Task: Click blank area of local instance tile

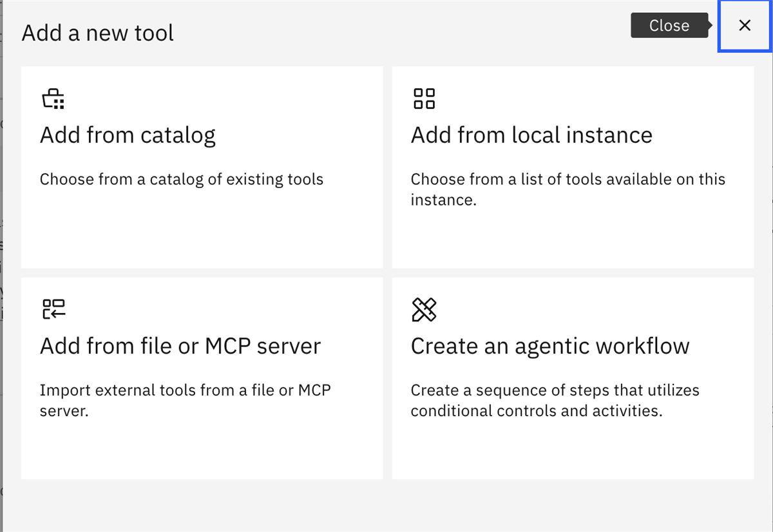Action: coord(573,238)
